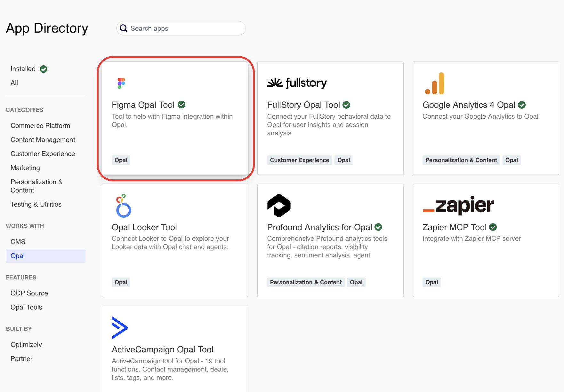Click the verified badge on Profound Analytics
This screenshot has height=392, width=564.
coord(378,227)
